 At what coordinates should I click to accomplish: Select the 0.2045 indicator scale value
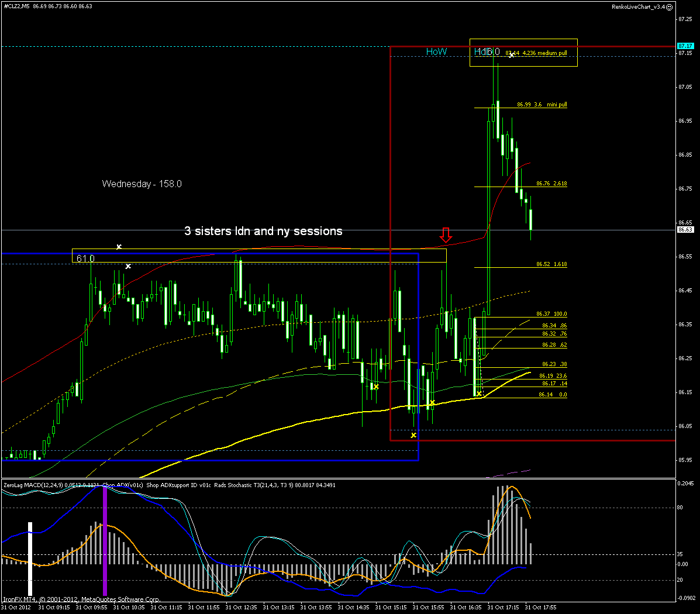click(686, 483)
